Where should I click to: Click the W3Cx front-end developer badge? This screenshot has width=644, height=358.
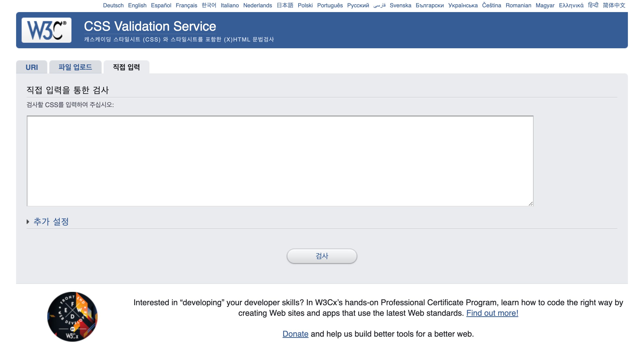tap(72, 317)
